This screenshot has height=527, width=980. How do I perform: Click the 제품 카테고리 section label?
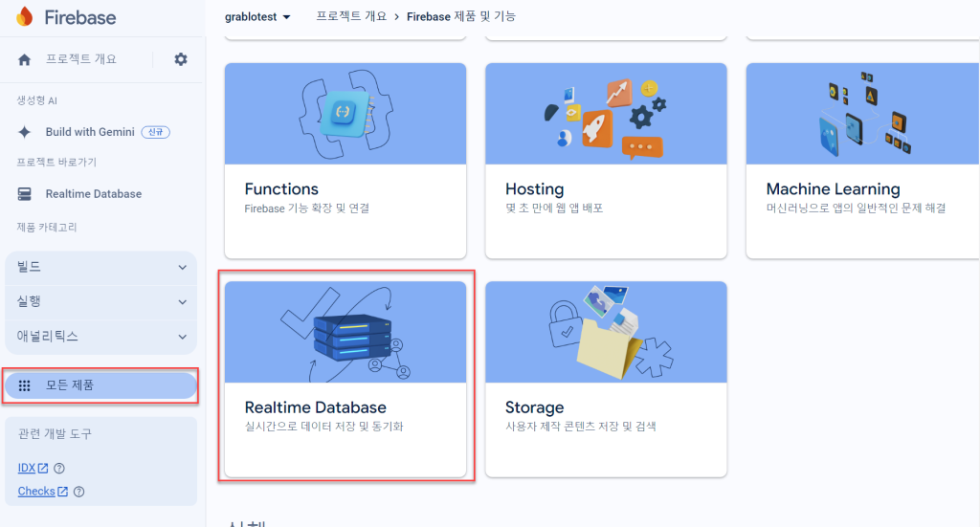47,228
